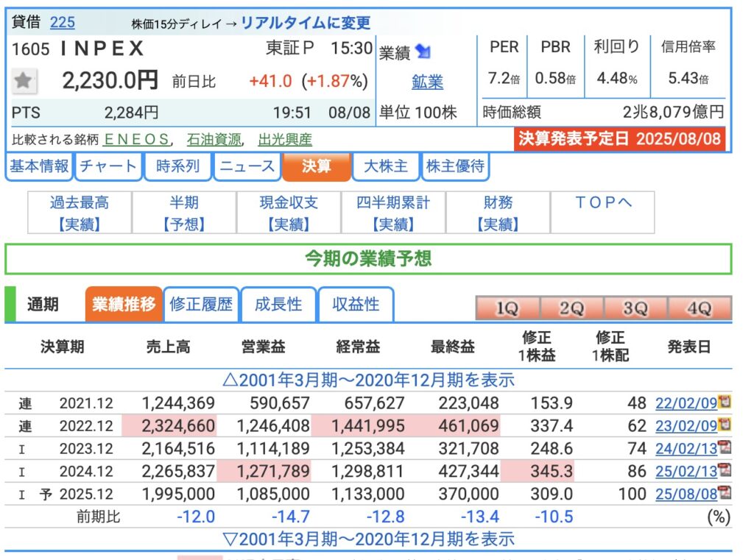
Task: Open PDF icon for the 24/02/13 announcement
Action: 725,447
